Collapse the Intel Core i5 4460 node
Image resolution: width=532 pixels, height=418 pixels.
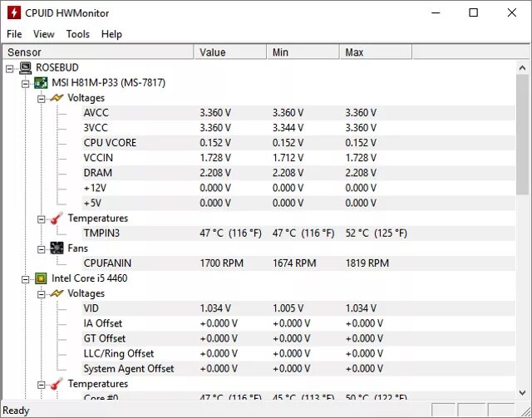26,279
